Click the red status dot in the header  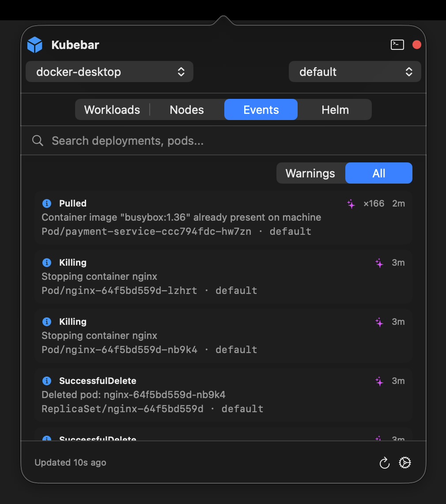(417, 45)
